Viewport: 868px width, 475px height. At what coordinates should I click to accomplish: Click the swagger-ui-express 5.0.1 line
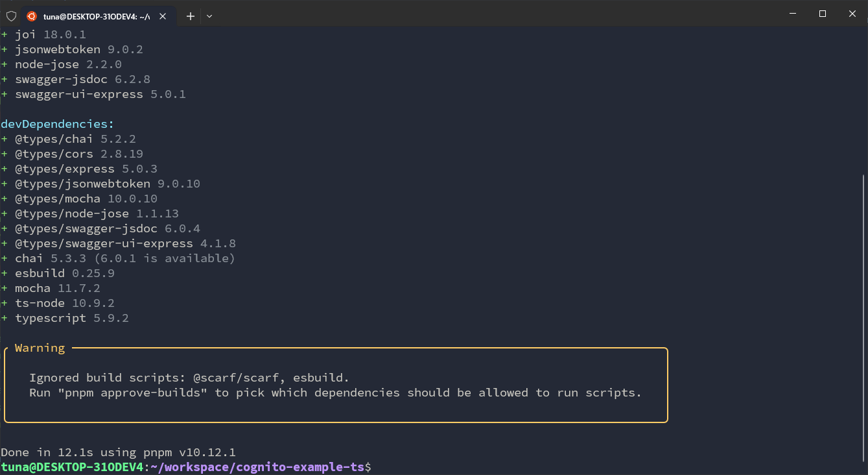click(x=100, y=94)
